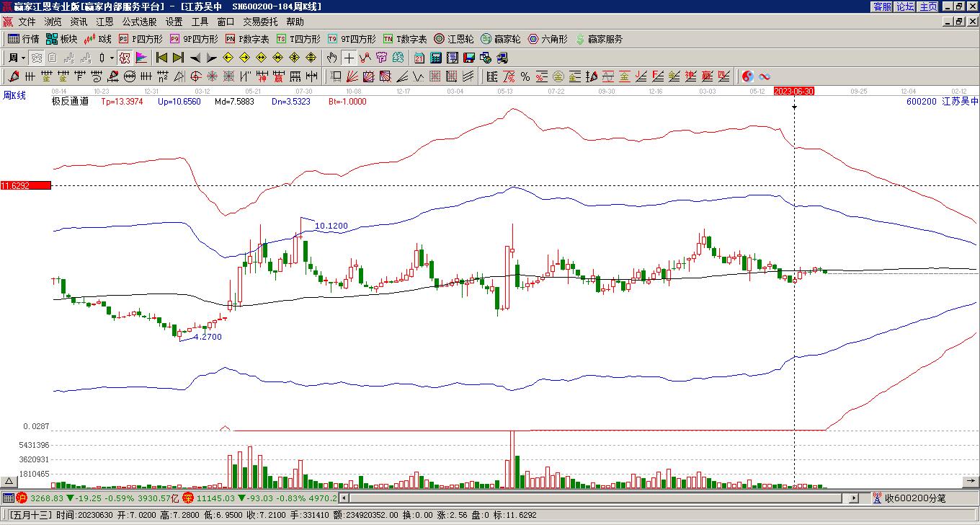
Task: Jump to last bar with green skip-end icon
Action: pos(178,58)
